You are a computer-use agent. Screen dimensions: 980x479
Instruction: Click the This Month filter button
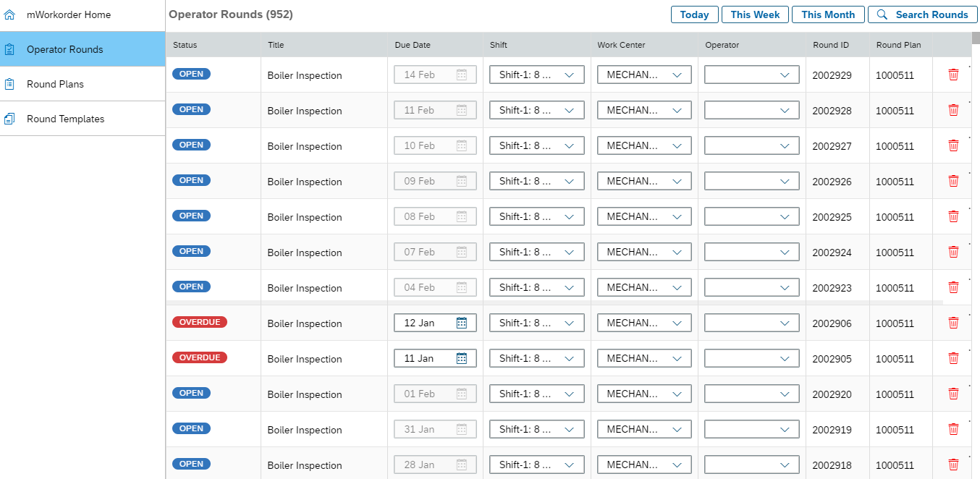828,14
